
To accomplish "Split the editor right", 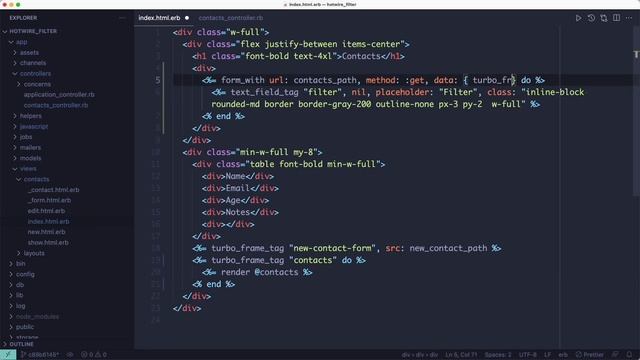I will tap(616, 18).
